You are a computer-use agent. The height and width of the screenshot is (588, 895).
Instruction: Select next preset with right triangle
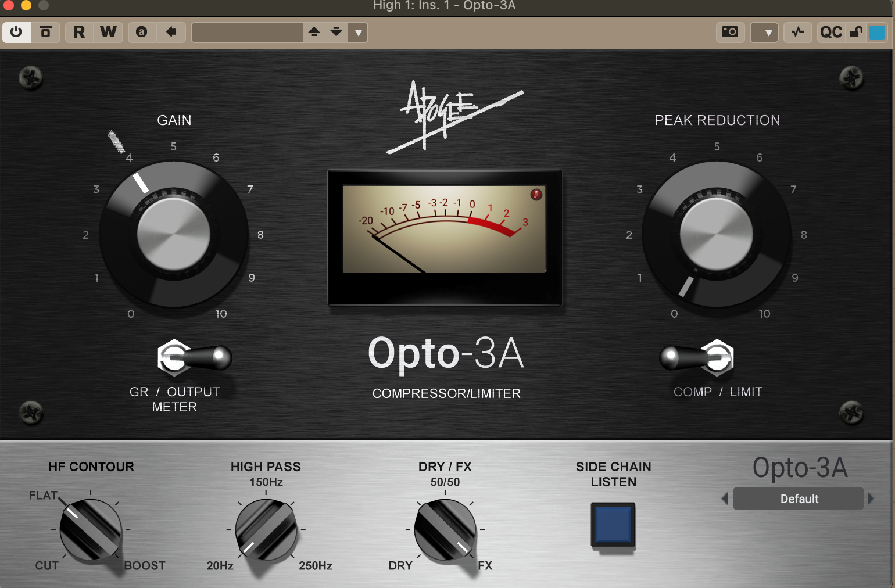pyautogui.click(x=871, y=499)
